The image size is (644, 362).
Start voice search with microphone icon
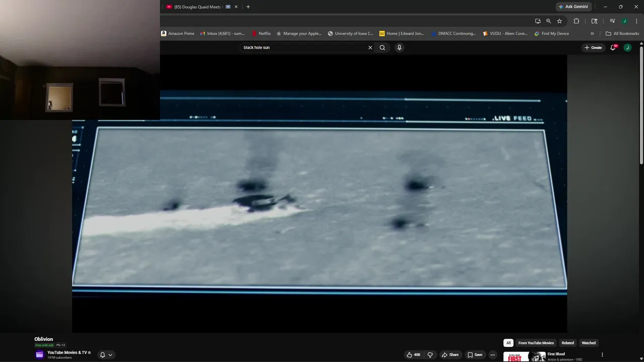coord(399,48)
